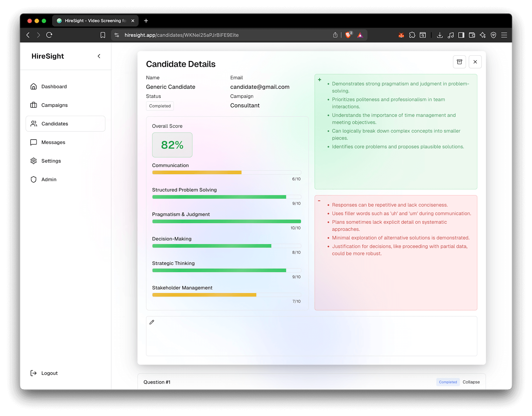Open the Dashboard page
532x416 pixels.
click(54, 87)
